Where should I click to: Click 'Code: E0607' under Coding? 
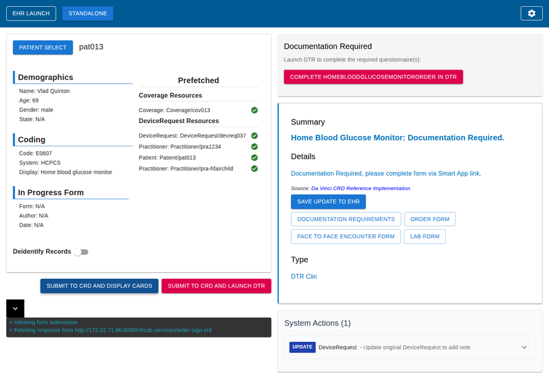click(35, 153)
